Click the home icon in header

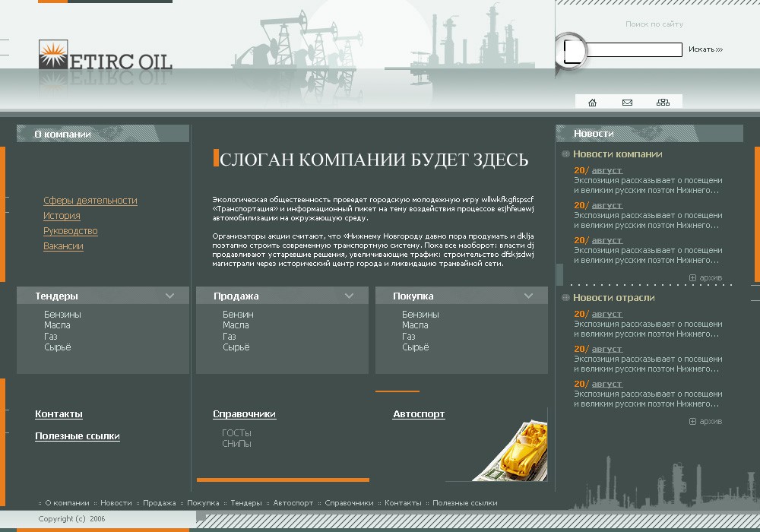[x=592, y=103]
